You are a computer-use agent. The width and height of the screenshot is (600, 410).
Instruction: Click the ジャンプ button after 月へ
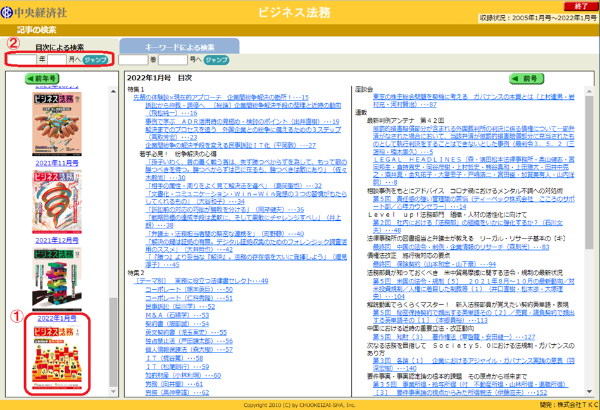(96, 60)
